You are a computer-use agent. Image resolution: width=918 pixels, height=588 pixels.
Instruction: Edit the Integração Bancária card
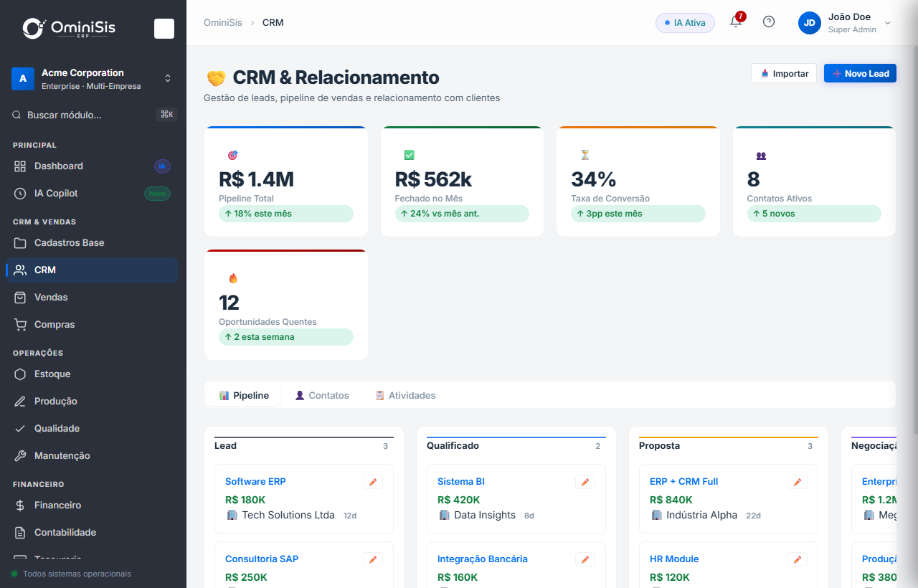point(585,559)
